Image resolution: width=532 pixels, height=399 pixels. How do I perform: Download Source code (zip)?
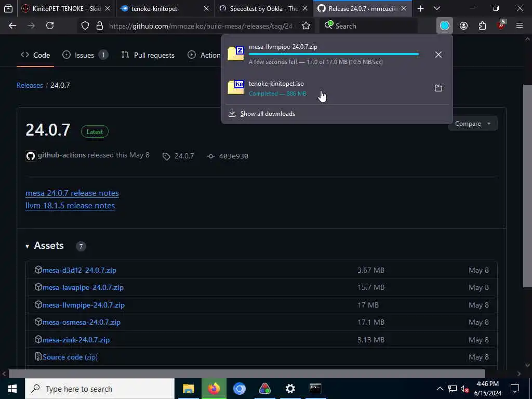point(70,357)
